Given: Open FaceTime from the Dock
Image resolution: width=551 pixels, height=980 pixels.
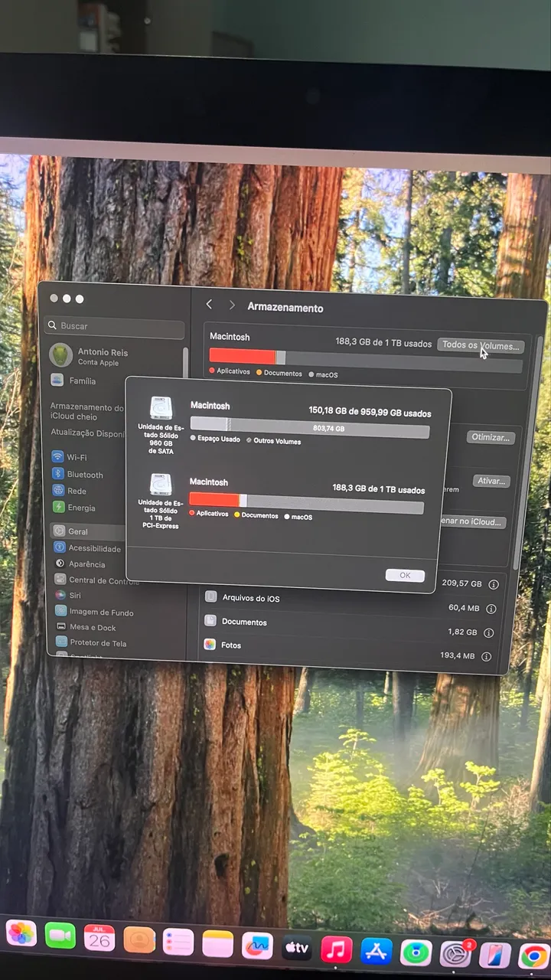Looking at the screenshot, I should pyautogui.click(x=60, y=936).
